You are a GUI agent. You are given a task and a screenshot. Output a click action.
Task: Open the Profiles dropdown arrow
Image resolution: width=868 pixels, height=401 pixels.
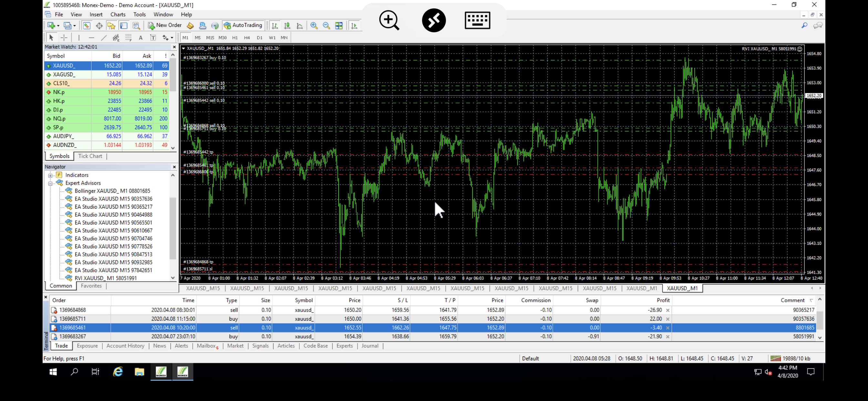75,26
